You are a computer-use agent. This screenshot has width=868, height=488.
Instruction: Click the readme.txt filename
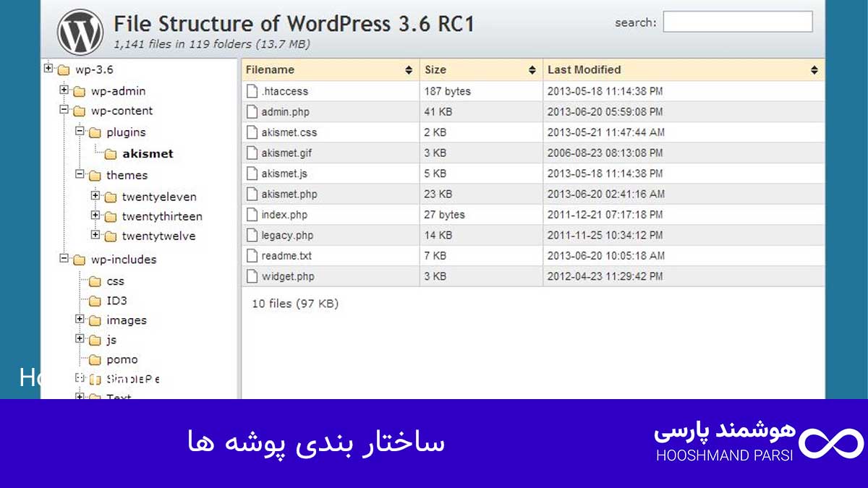286,256
